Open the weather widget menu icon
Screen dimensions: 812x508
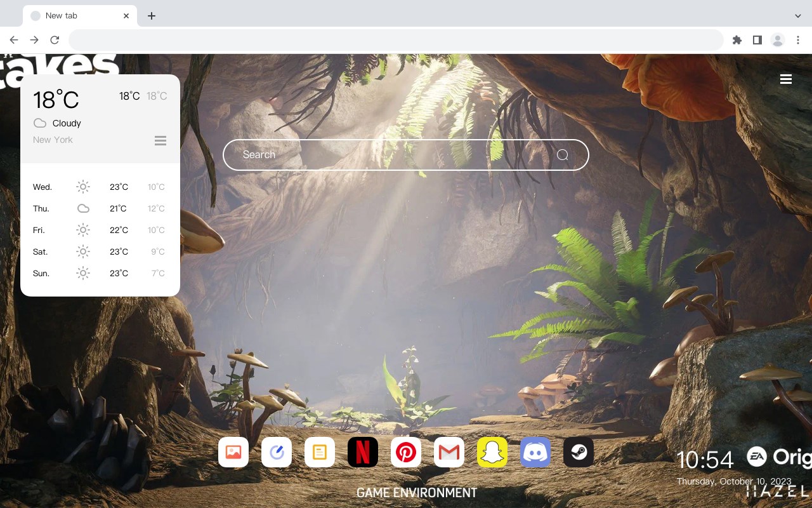tap(160, 140)
